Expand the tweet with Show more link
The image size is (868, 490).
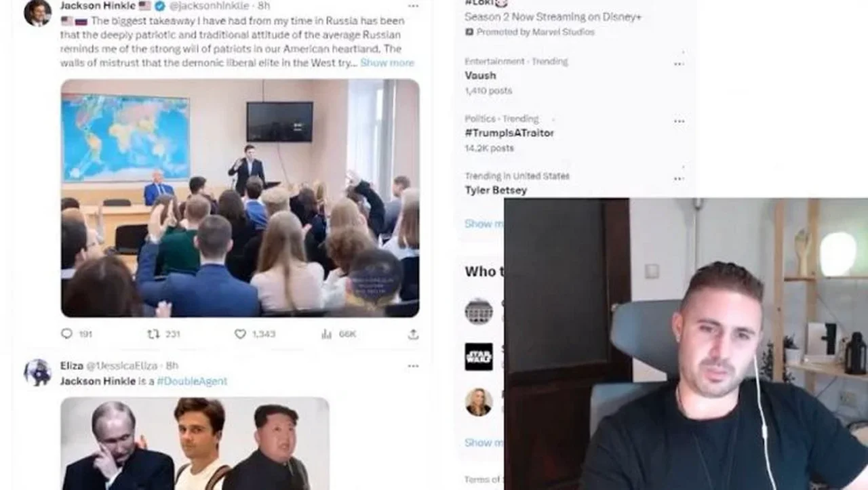(x=387, y=62)
